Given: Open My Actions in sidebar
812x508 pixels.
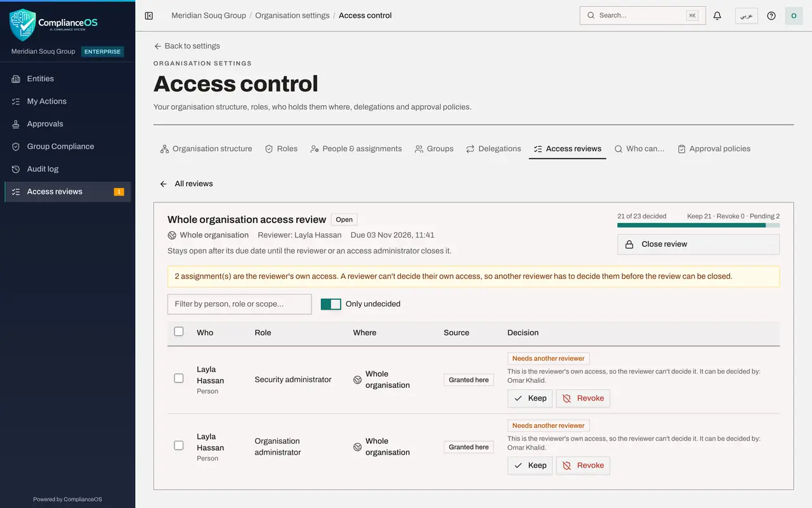Looking at the screenshot, I should tap(67, 101).
